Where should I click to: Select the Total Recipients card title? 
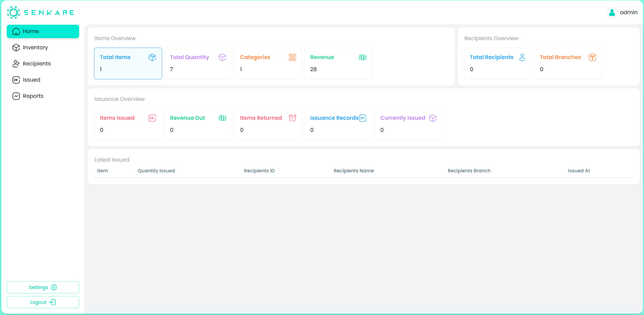coord(492,57)
